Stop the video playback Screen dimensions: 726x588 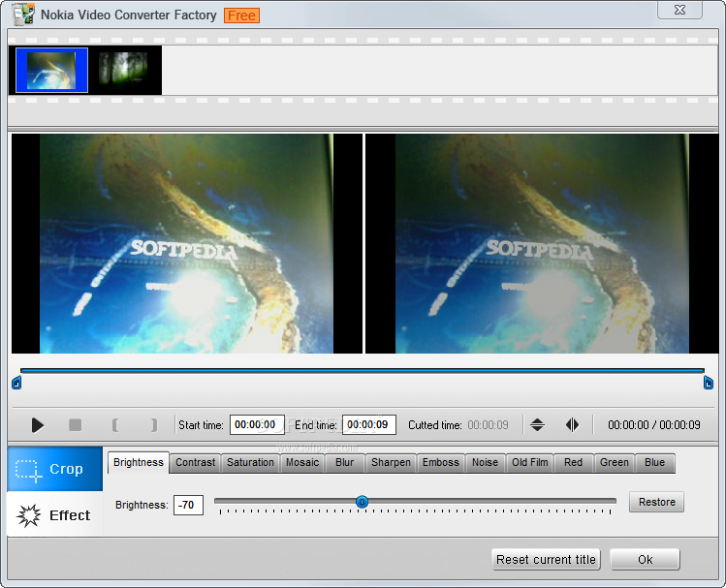pyautogui.click(x=75, y=424)
